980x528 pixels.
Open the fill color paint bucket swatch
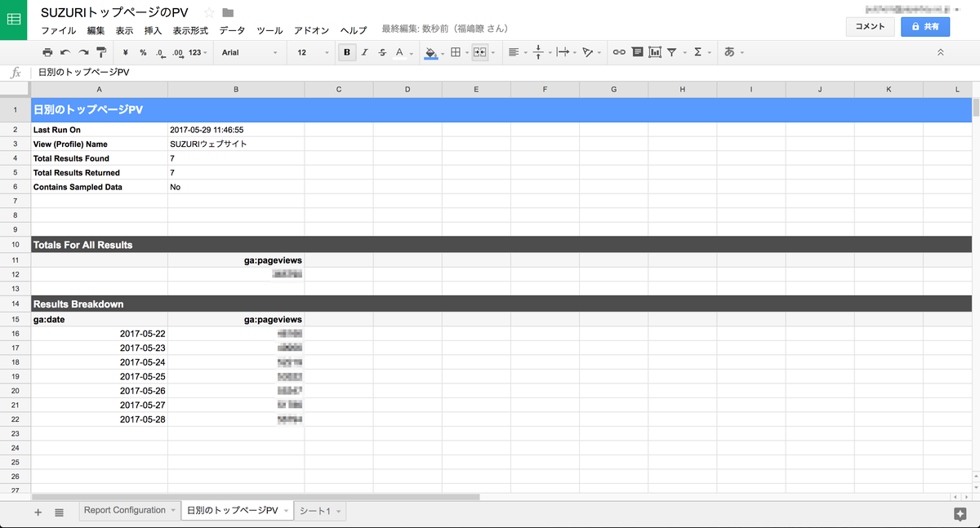coord(431,52)
